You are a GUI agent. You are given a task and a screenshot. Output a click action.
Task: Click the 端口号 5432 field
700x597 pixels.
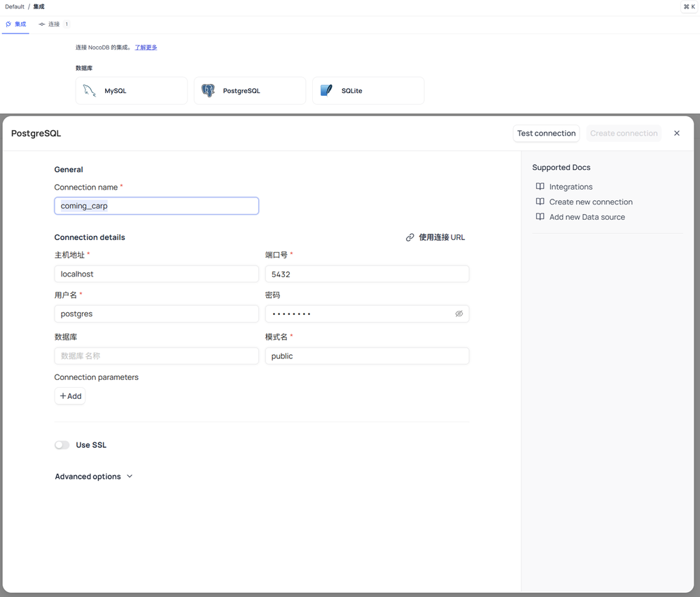tap(367, 274)
